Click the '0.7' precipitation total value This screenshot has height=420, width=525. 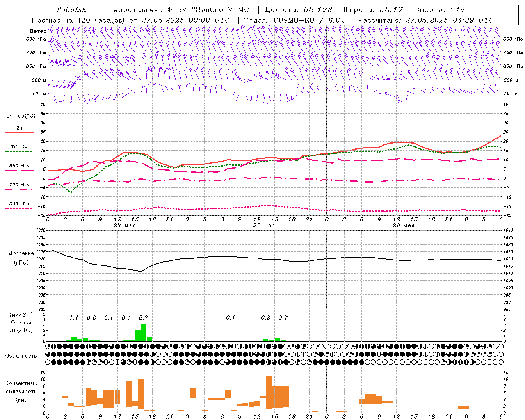(283, 318)
